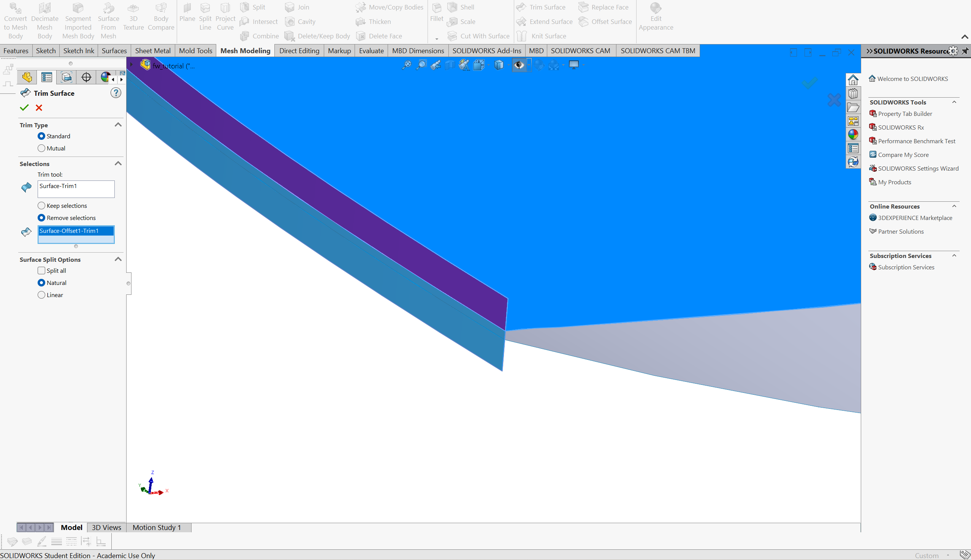This screenshot has width=971, height=560.
Task: Click the Trim tool selection box
Action: [76, 189]
